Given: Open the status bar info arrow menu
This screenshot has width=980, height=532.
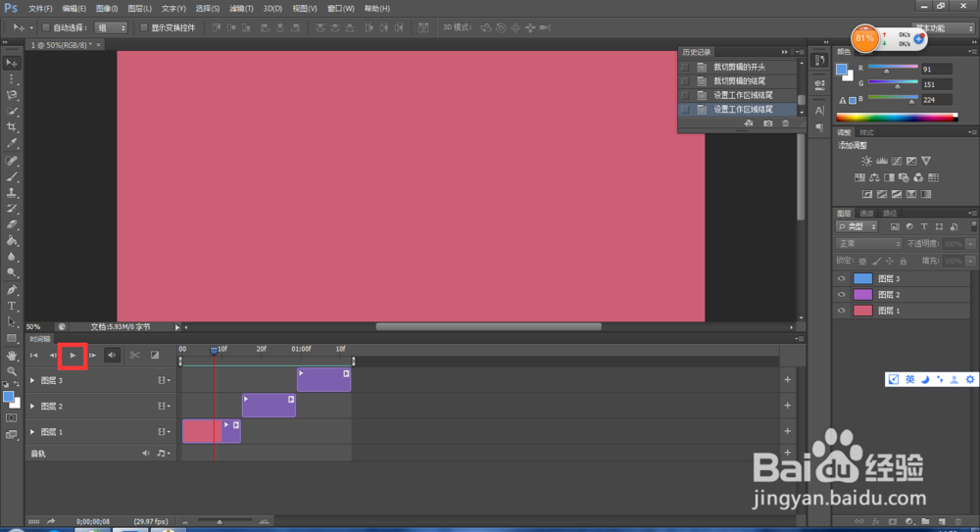Looking at the screenshot, I should (177, 327).
